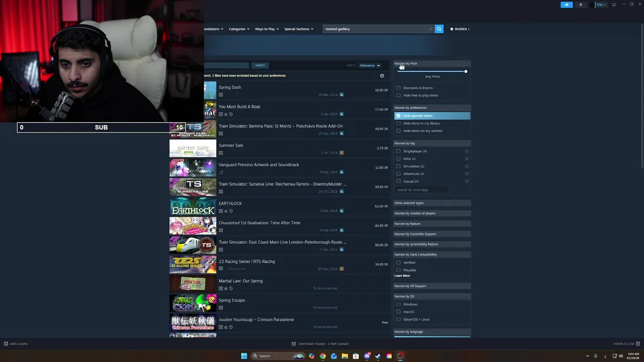Clear the 'twisted garllery' search text
This screenshot has height=362, width=644.
430,29
